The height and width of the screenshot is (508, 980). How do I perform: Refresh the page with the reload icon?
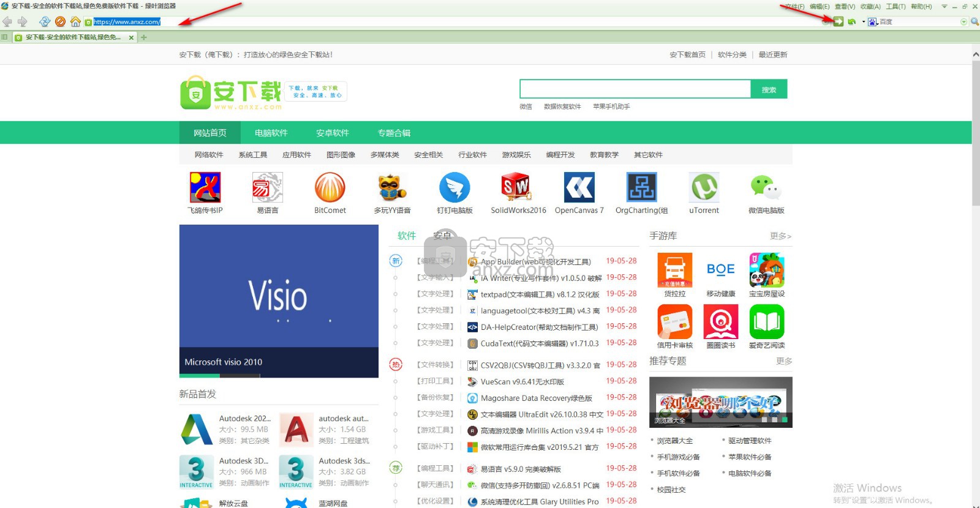click(45, 21)
